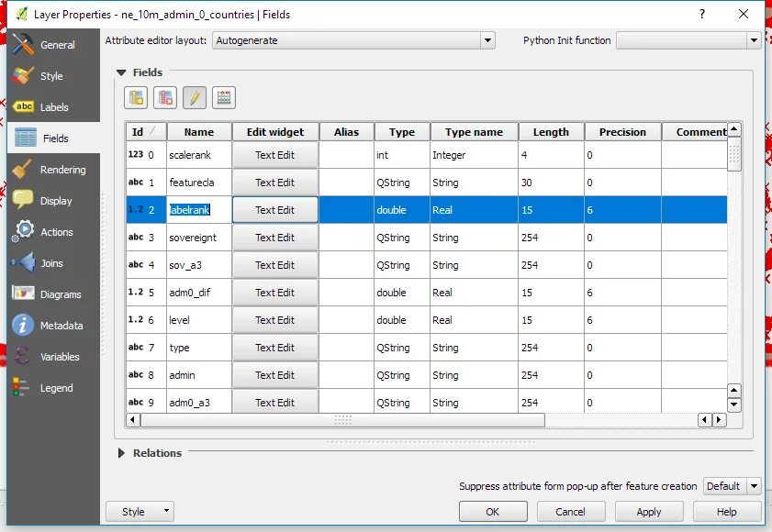Click the Delete field toolbar icon
Image resolution: width=772 pixels, height=532 pixels.
pyautogui.click(x=165, y=97)
